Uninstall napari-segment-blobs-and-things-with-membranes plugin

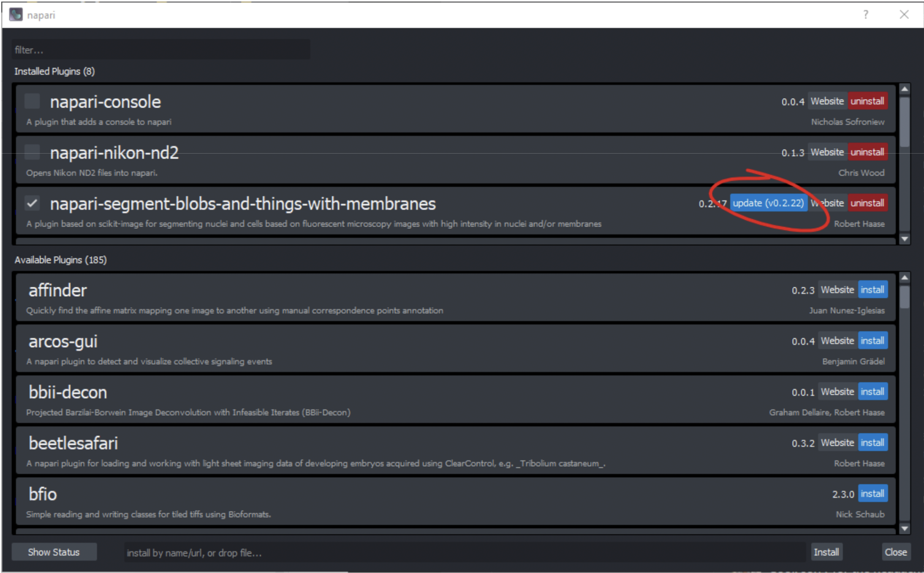[867, 203]
